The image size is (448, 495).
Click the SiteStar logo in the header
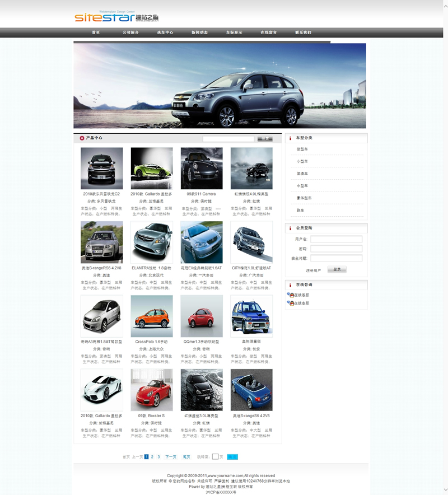[x=119, y=17]
